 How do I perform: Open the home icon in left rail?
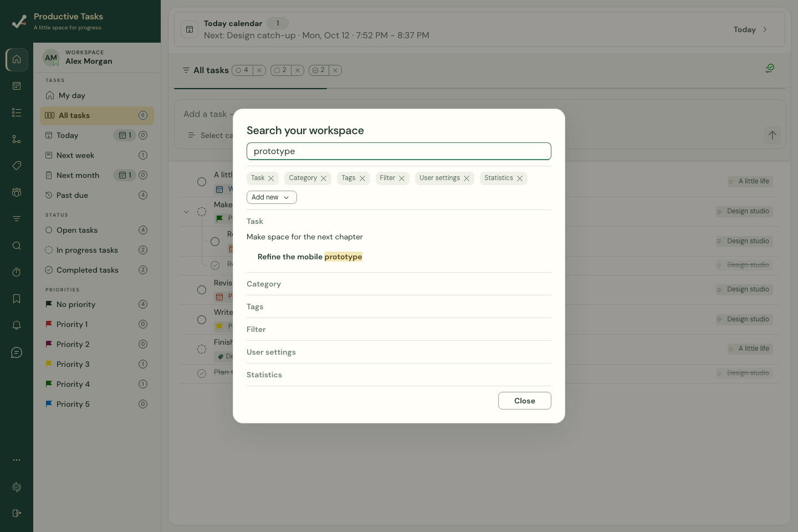tap(17, 59)
